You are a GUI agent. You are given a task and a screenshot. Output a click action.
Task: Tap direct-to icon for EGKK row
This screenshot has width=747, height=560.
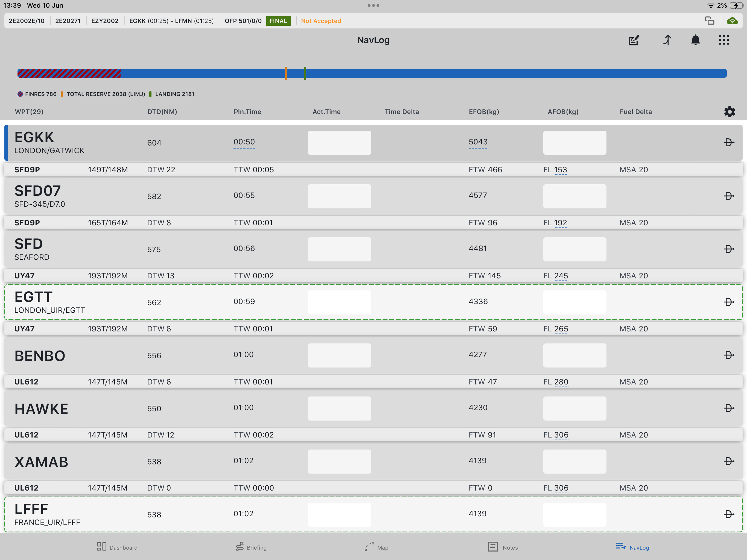click(729, 142)
